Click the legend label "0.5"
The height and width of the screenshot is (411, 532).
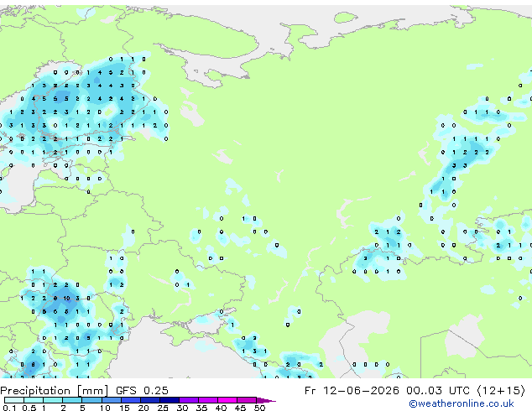tap(29, 408)
